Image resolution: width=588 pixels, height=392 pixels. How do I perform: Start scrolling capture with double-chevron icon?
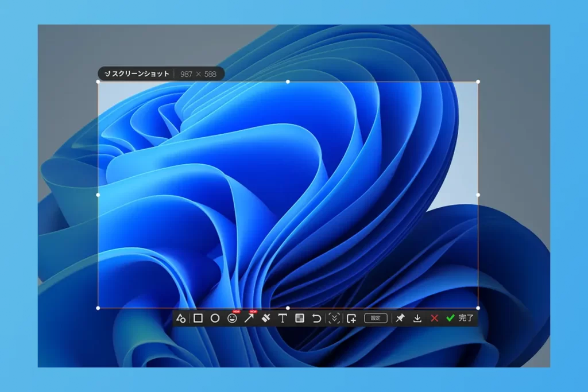coord(334,318)
